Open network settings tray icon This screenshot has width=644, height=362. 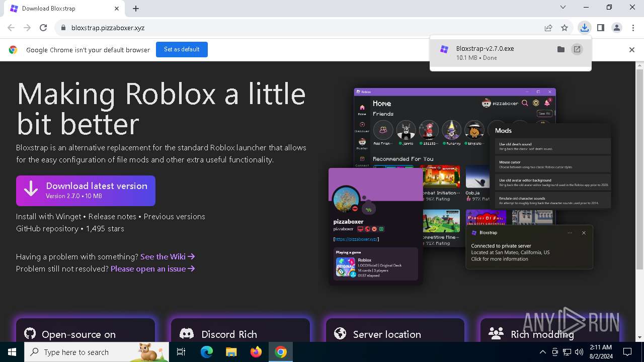(x=567, y=352)
